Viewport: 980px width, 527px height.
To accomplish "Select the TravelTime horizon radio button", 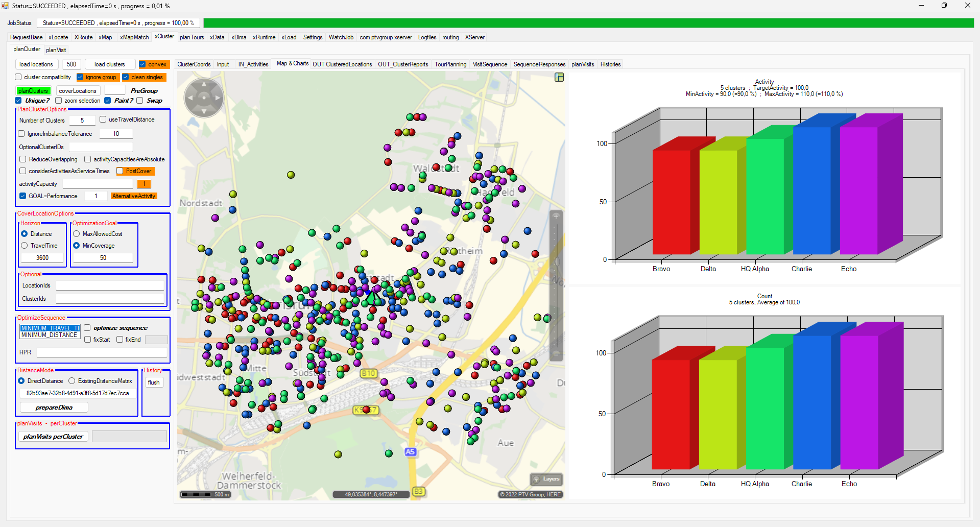I will point(25,246).
